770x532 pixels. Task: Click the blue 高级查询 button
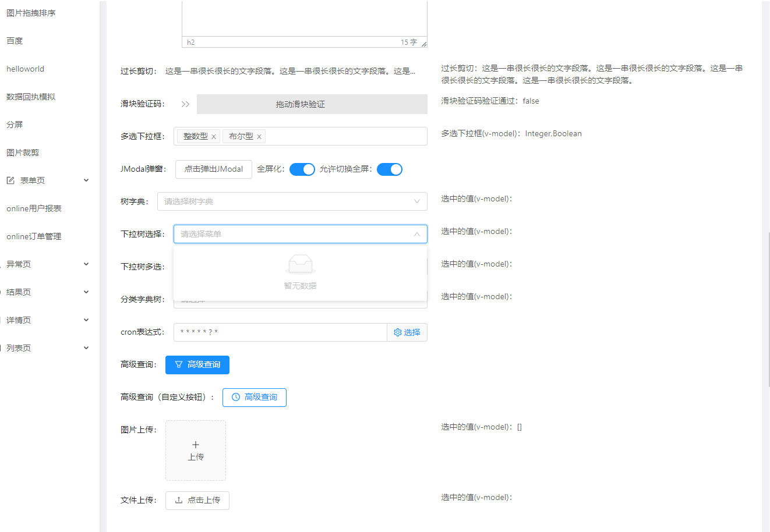pyautogui.click(x=197, y=365)
